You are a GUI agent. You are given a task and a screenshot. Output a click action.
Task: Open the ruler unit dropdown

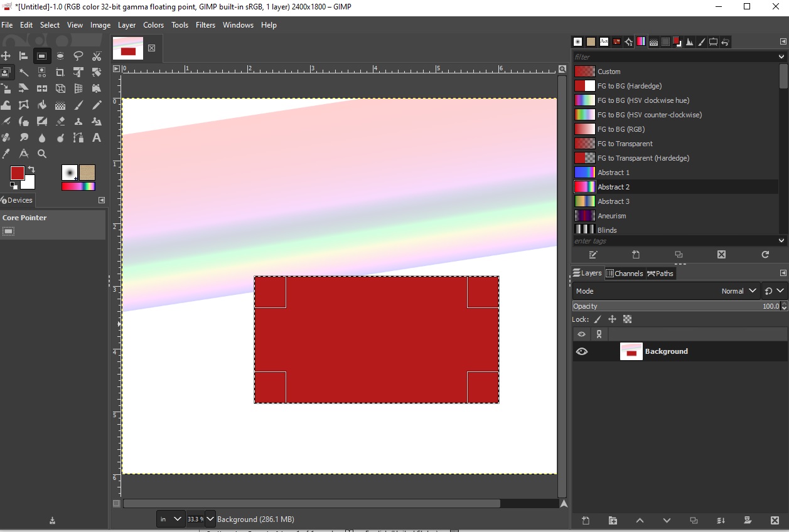[171, 519]
